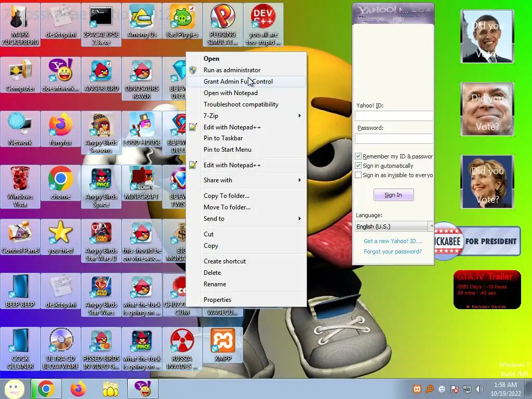
Task: Select the Network desktop icon
Action: (x=20, y=129)
